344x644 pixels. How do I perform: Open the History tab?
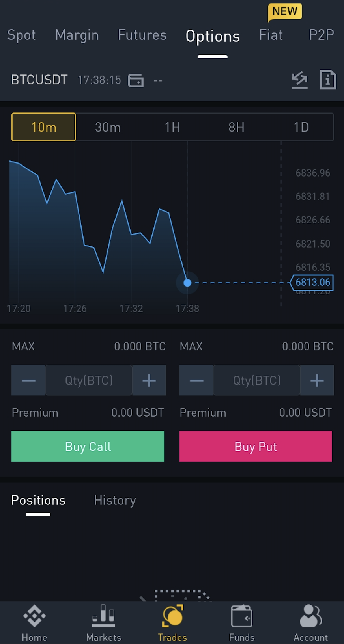tap(115, 500)
